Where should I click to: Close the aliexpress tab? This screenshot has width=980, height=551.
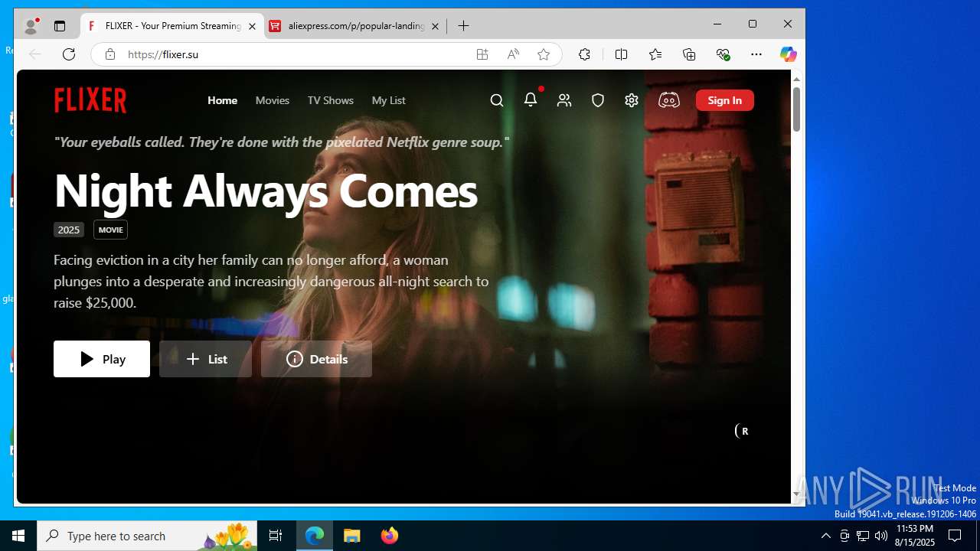coord(435,26)
